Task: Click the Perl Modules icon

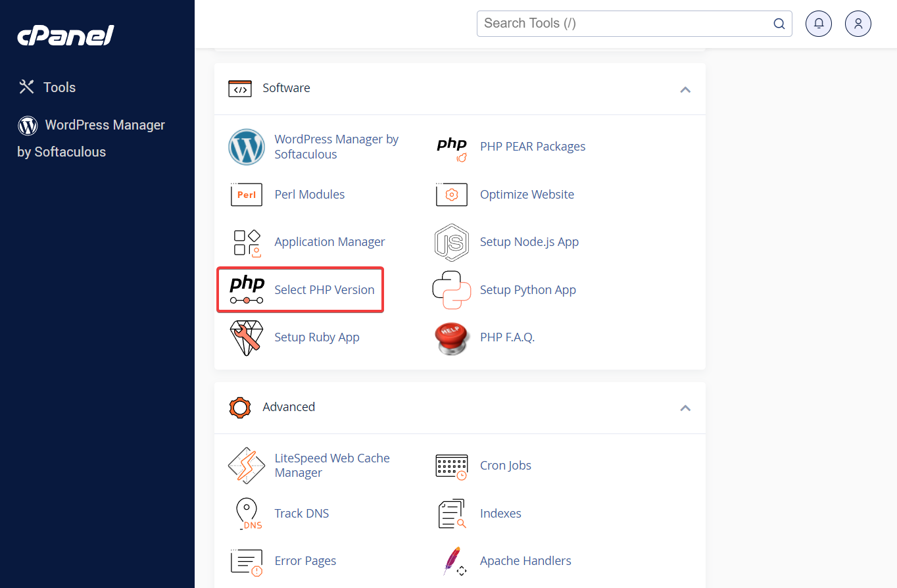Action: pyautogui.click(x=247, y=195)
